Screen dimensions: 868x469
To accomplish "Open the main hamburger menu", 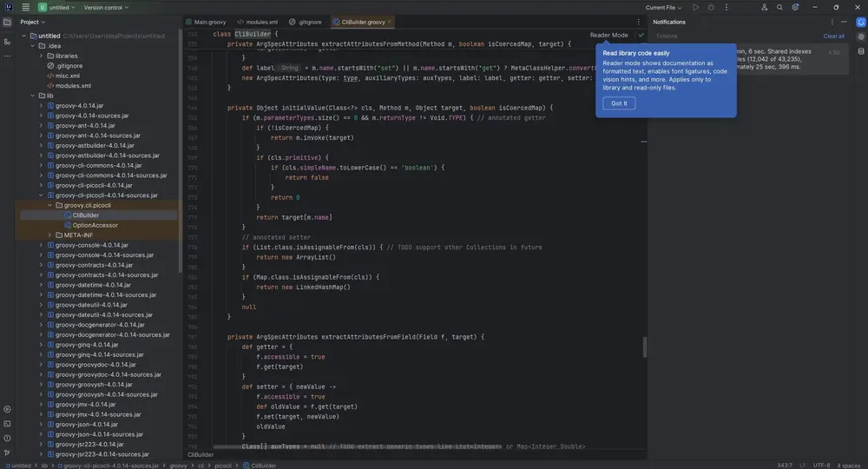I will pos(25,7).
